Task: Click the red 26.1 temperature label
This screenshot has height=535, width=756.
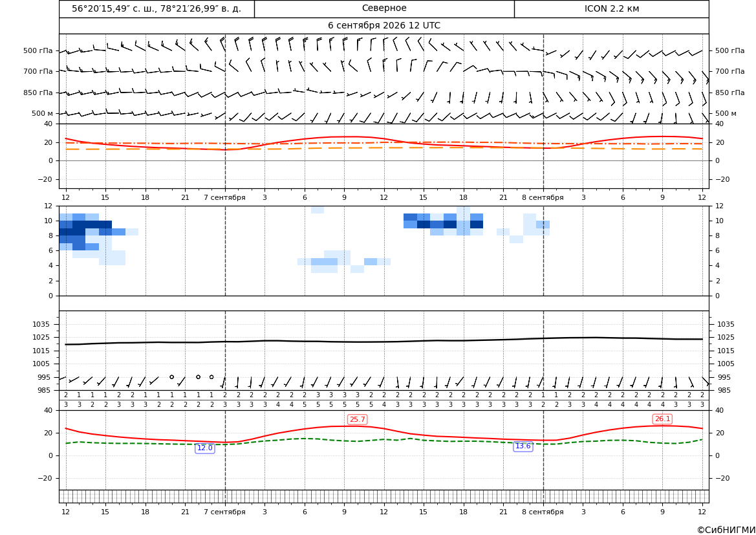Action: [x=662, y=419]
